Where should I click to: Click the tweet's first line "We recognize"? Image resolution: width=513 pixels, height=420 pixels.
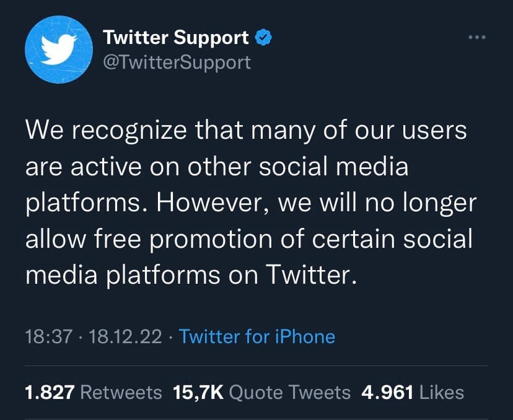click(x=107, y=131)
